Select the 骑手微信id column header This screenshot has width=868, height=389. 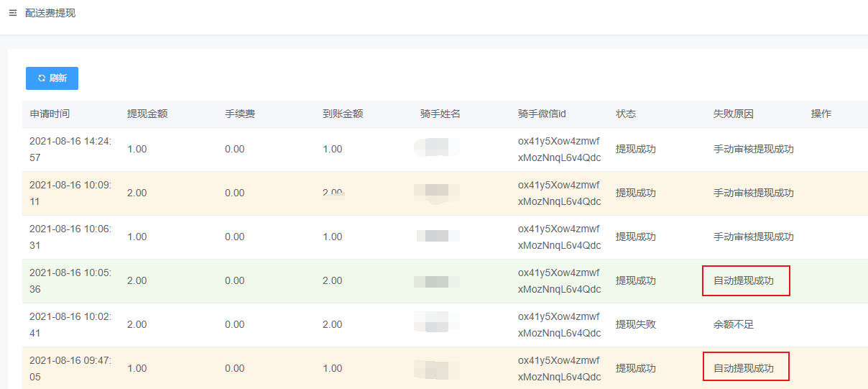pyautogui.click(x=542, y=114)
